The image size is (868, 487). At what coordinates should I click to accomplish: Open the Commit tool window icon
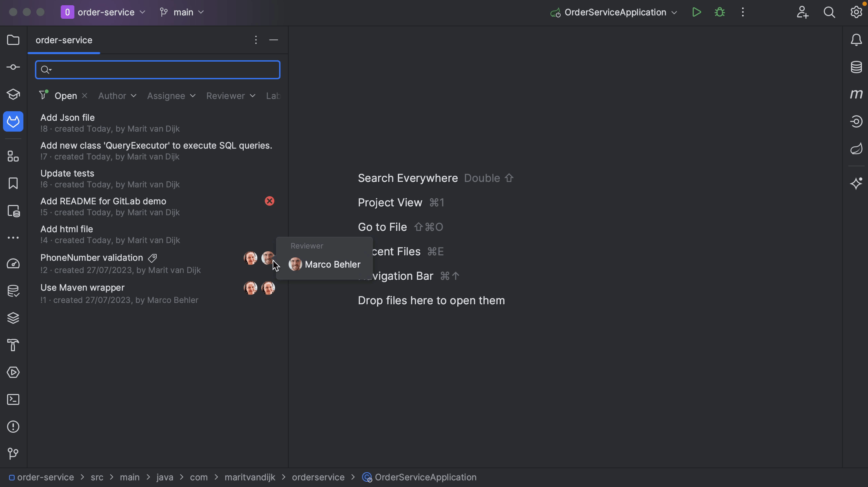tap(13, 67)
